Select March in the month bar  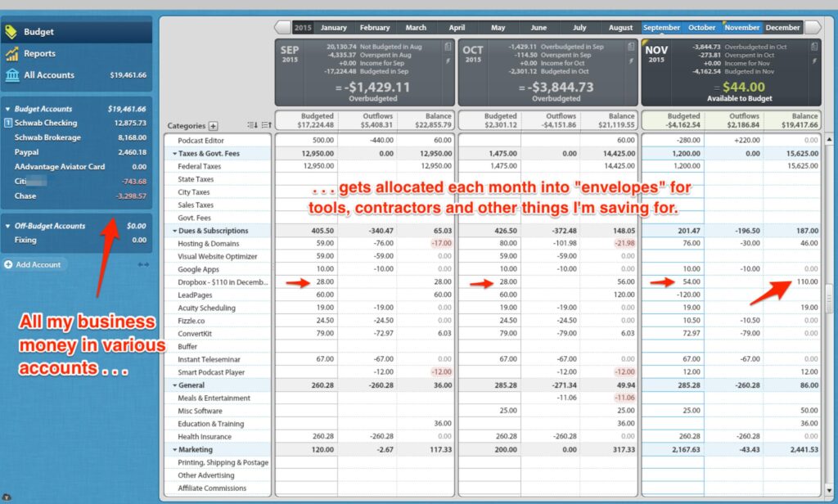pos(416,28)
